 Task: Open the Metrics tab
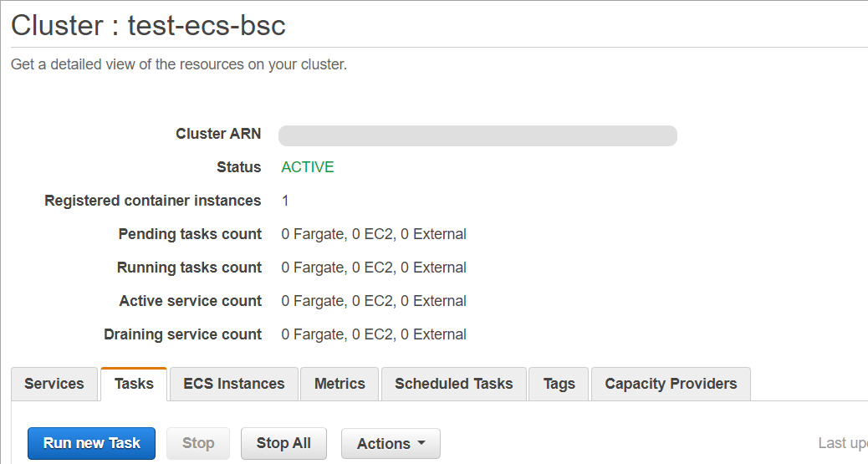(x=340, y=384)
